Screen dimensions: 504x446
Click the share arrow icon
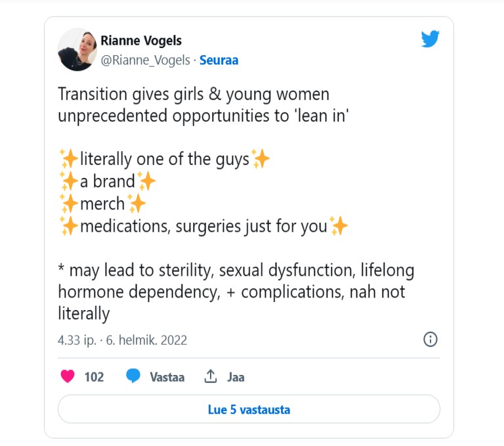click(x=211, y=376)
